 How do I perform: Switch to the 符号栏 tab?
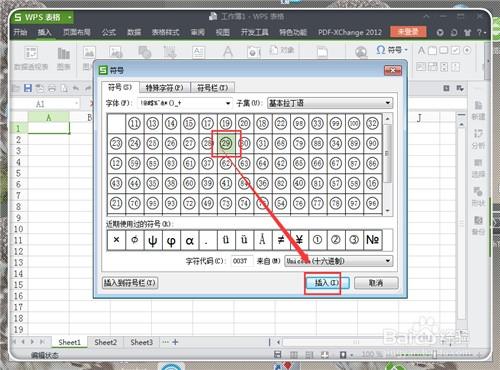tap(212, 88)
